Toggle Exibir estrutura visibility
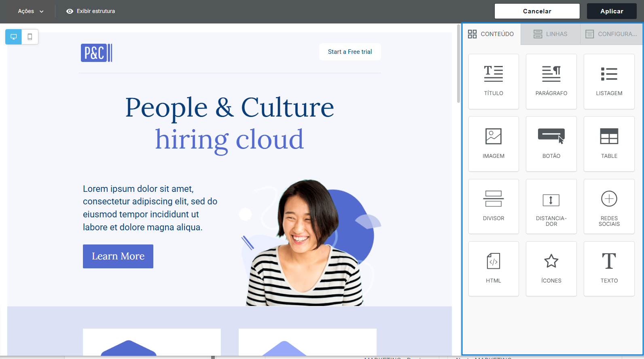 coord(91,11)
